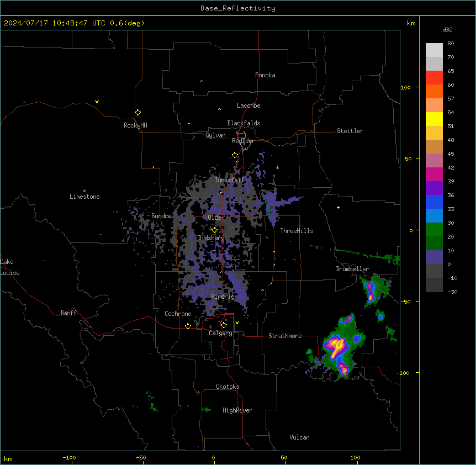Click the Limestone label
The height and width of the screenshot is (465, 476).
click(84, 197)
